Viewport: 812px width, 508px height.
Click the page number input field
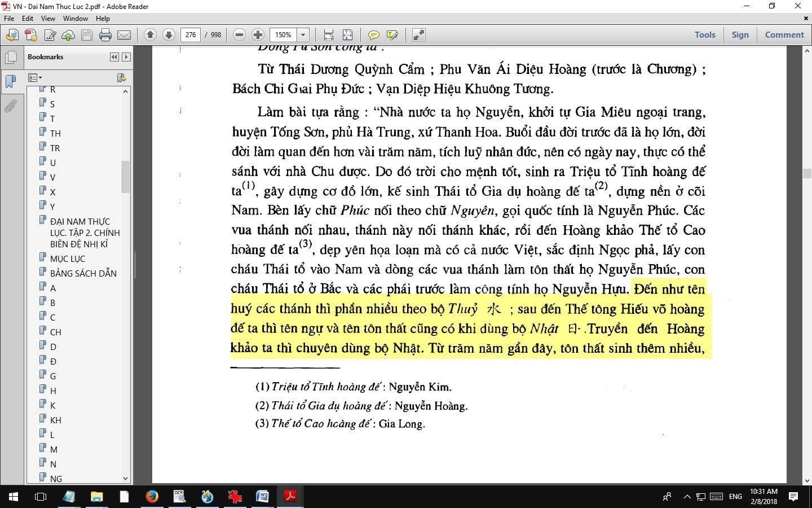pyautogui.click(x=191, y=35)
